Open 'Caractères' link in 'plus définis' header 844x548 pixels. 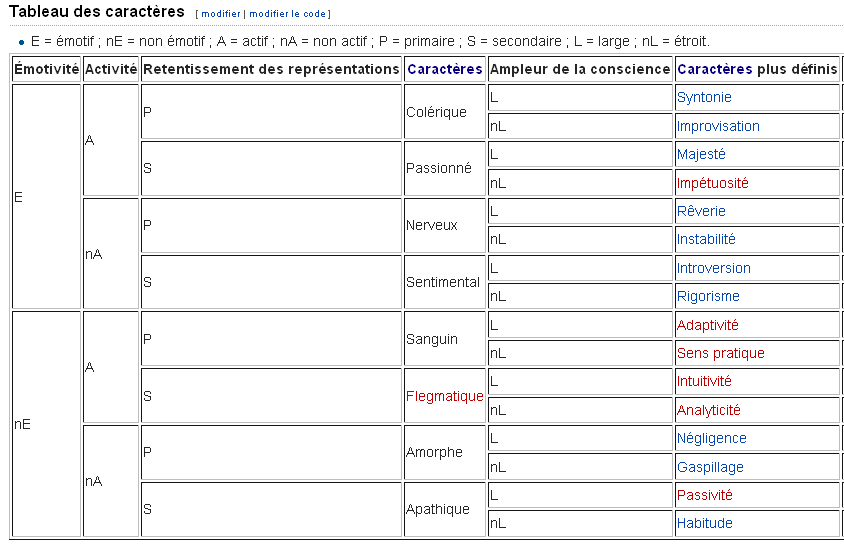tap(714, 69)
